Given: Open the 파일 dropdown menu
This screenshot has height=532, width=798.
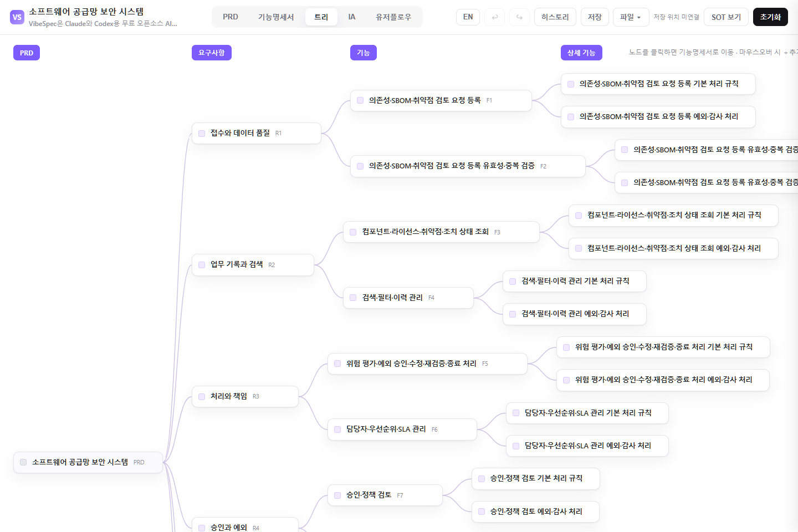Looking at the screenshot, I should (631, 17).
